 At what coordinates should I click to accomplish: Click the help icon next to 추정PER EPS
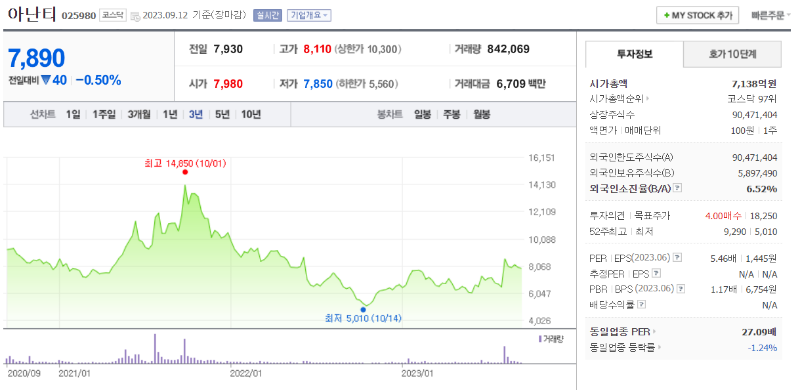657,274
